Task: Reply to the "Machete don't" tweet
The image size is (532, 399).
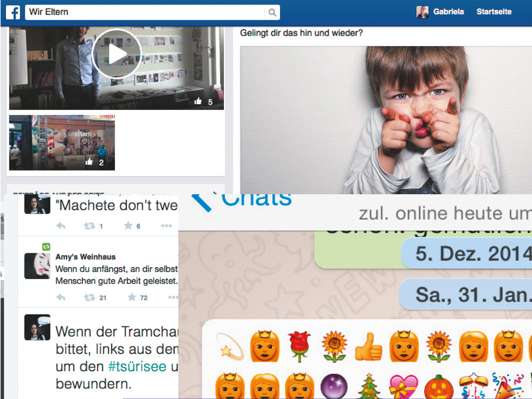Action: click(x=61, y=226)
